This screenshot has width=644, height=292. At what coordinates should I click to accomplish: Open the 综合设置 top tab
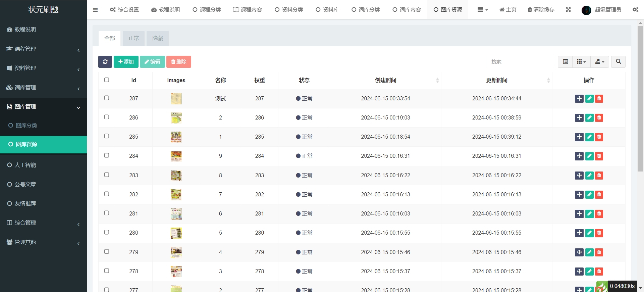click(x=124, y=10)
